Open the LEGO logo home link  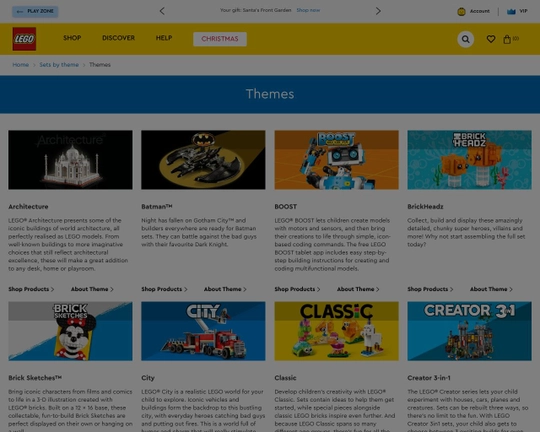tap(24, 39)
